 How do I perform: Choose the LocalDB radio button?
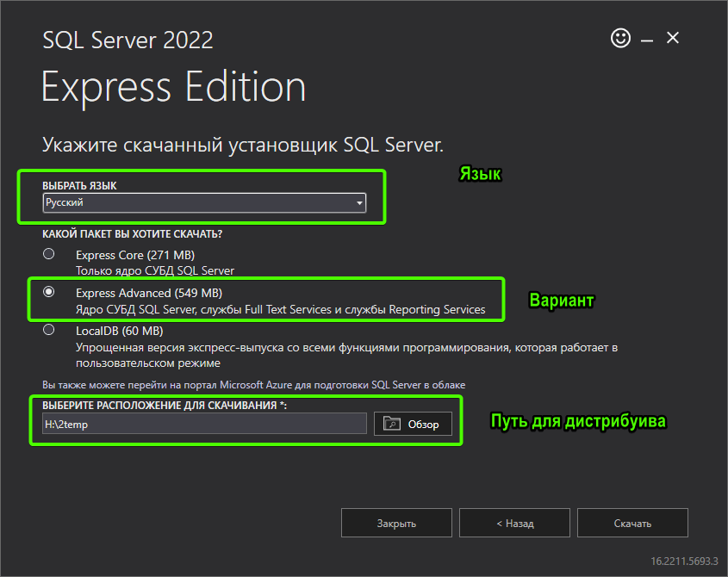pos(49,330)
